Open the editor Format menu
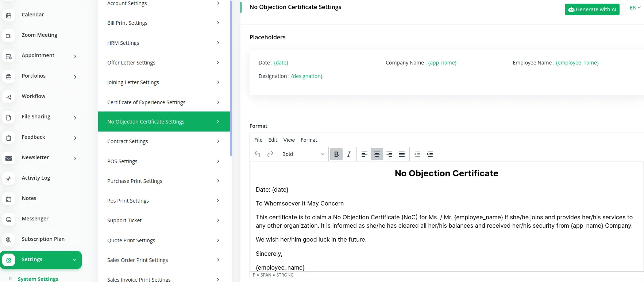Screen dimensions: 644x282 [309, 140]
